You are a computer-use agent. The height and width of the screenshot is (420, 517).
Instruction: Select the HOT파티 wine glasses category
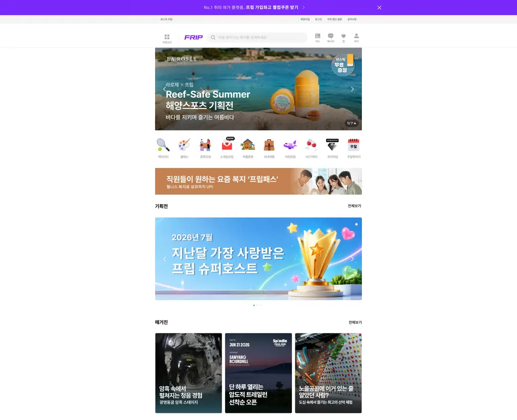(311, 148)
